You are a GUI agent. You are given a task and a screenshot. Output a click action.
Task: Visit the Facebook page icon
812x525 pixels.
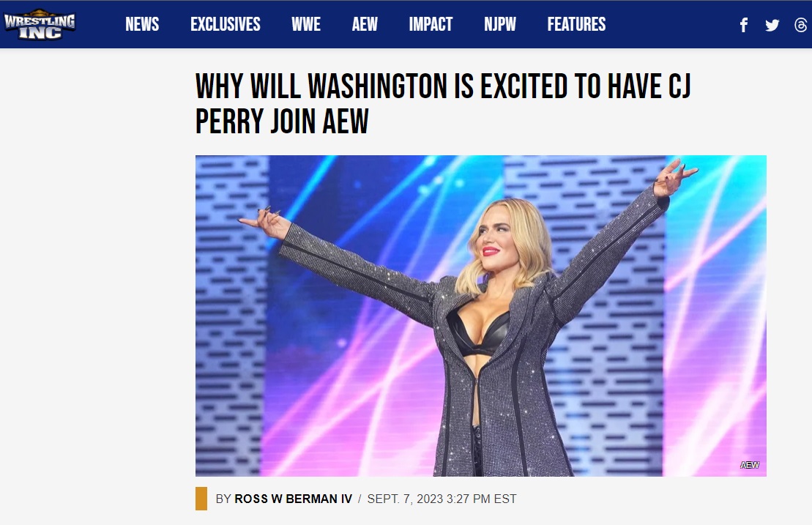(744, 25)
